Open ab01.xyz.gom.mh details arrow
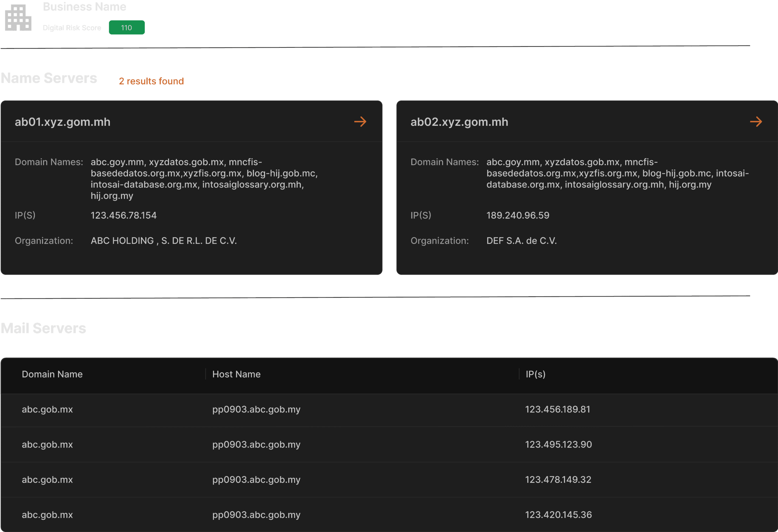Screen dimensions: 778x532 [360, 122]
